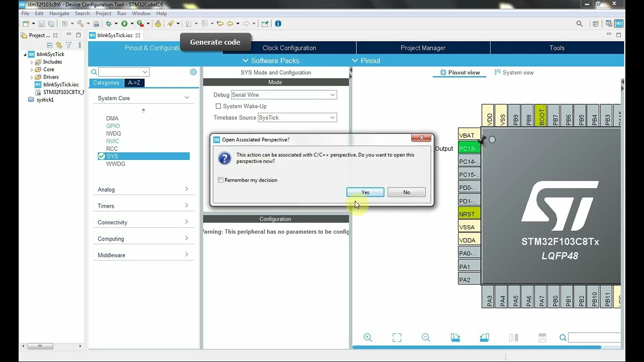Select the Categories view toggle
This screenshot has width=644, height=362.
[x=106, y=83]
